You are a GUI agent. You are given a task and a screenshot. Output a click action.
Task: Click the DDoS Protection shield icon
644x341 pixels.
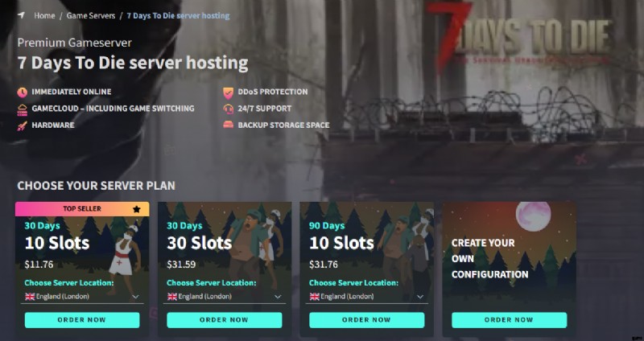228,92
